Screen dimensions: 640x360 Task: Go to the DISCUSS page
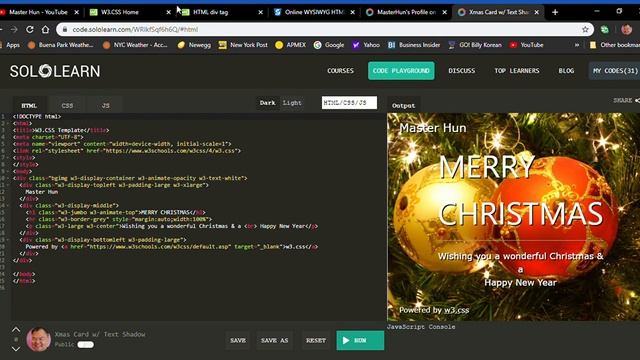462,71
